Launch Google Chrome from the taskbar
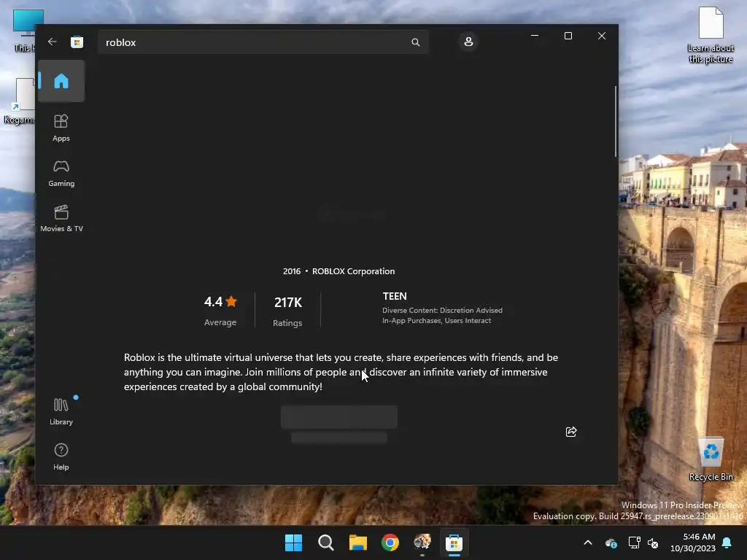The image size is (747, 560). 390,542
